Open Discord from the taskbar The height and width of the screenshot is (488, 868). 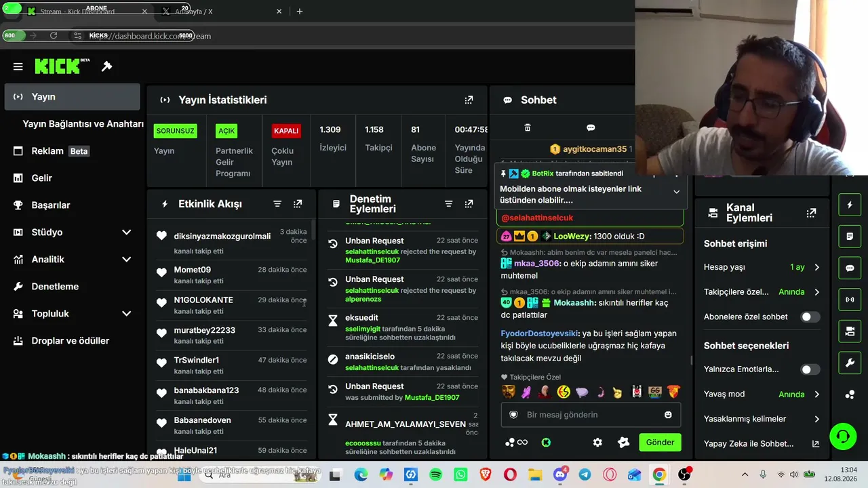pyautogui.click(x=560, y=475)
